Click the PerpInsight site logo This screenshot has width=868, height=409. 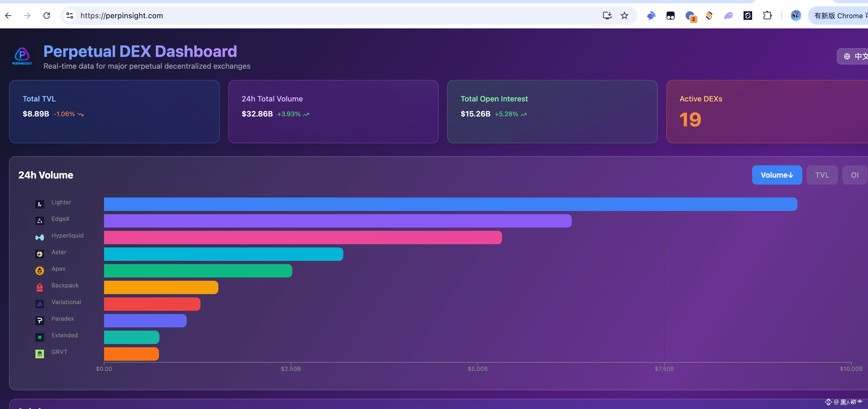(22, 56)
